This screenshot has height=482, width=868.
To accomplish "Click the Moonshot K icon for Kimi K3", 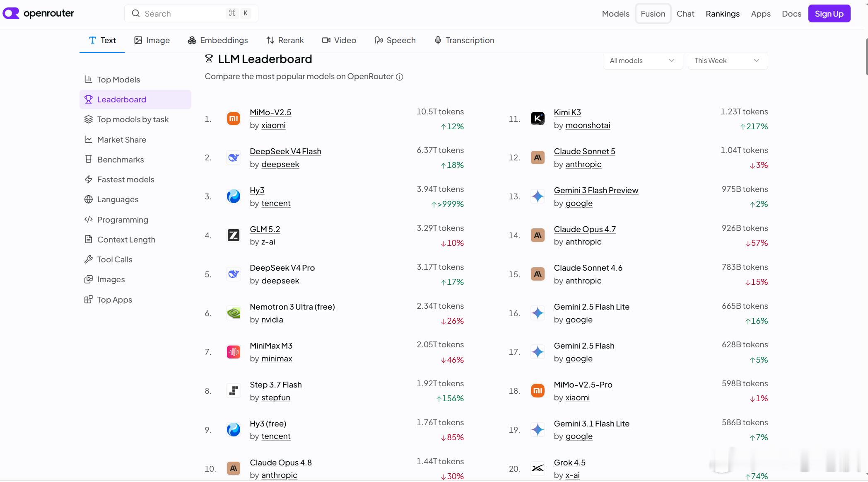I will (x=538, y=119).
